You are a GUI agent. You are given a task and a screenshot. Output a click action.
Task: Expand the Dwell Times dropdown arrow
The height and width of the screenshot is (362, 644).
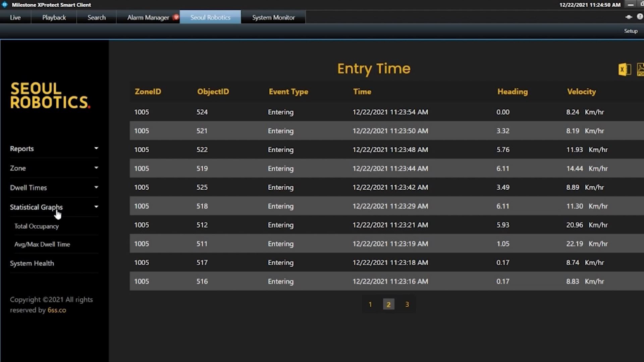(96, 187)
